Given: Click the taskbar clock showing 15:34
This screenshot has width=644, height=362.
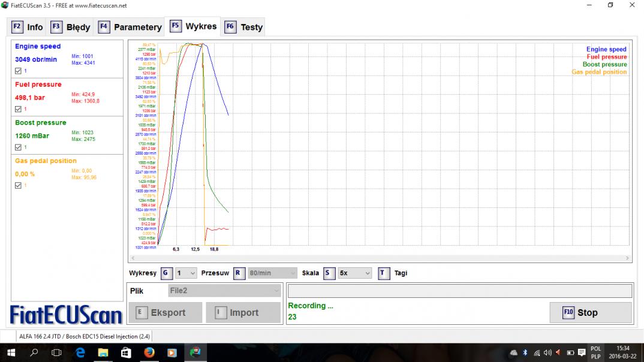Looking at the screenshot, I should 622,352.
